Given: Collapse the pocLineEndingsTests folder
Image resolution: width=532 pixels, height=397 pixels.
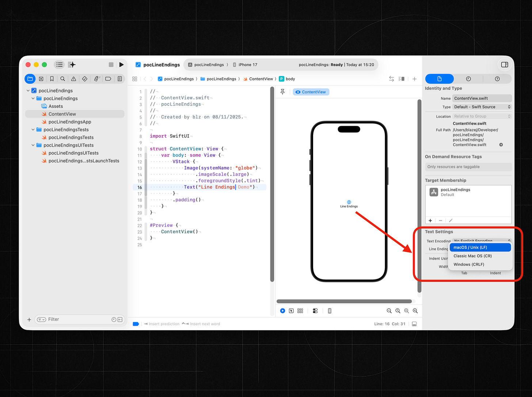Looking at the screenshot, I should tap(33, 129).
